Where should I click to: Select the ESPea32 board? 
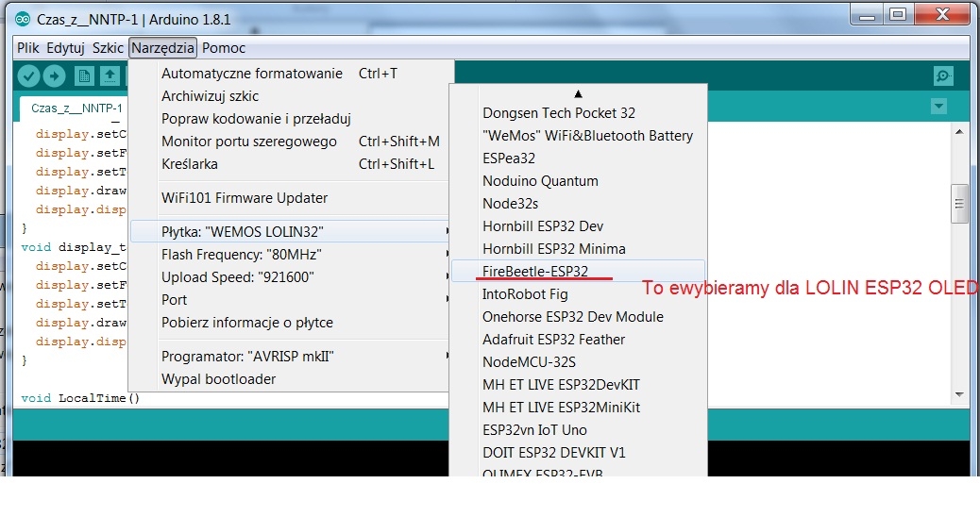click(578, 158)
